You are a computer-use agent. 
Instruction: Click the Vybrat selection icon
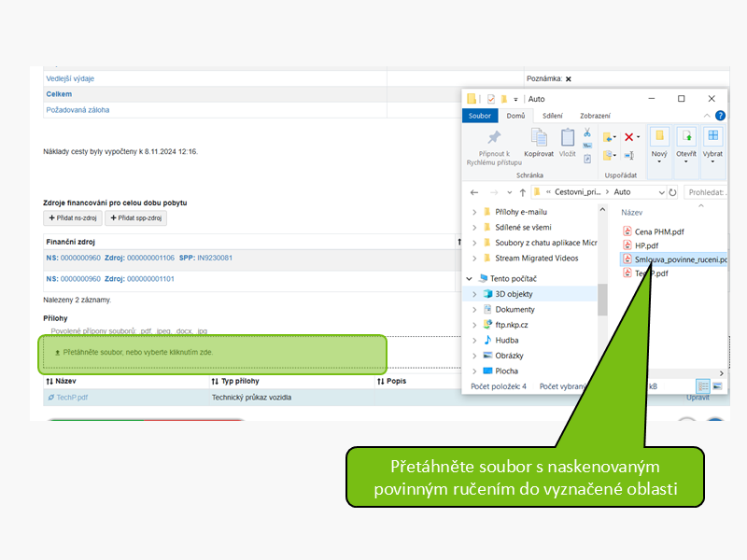pos(712,135)
